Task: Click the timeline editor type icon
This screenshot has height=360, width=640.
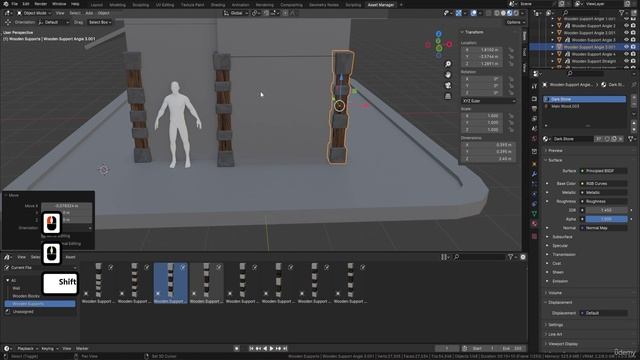Action: pos(7,349)
